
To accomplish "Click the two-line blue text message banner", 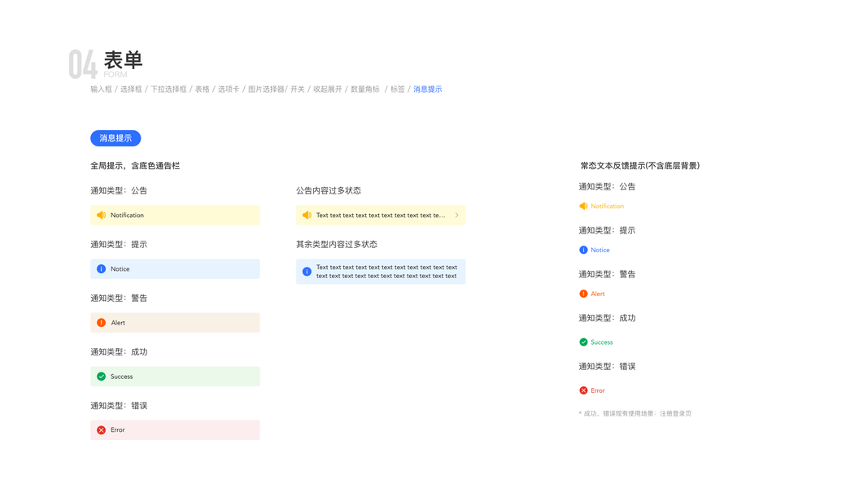I will [x=386, y=272].
